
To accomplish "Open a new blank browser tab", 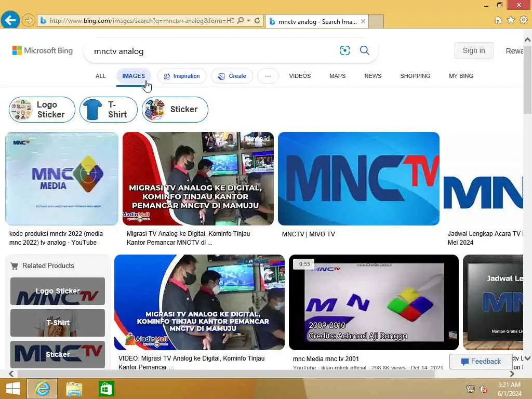I will coord(376,21).
